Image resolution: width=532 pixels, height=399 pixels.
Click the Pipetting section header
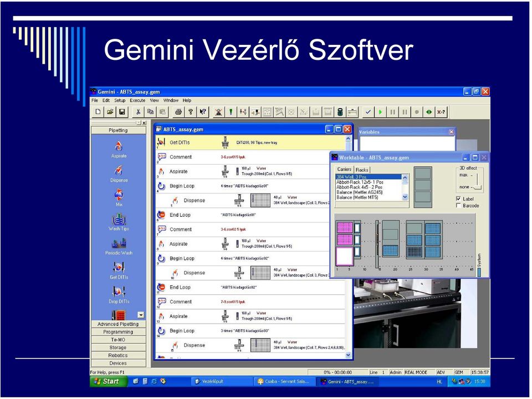click(x=118, y=130)
